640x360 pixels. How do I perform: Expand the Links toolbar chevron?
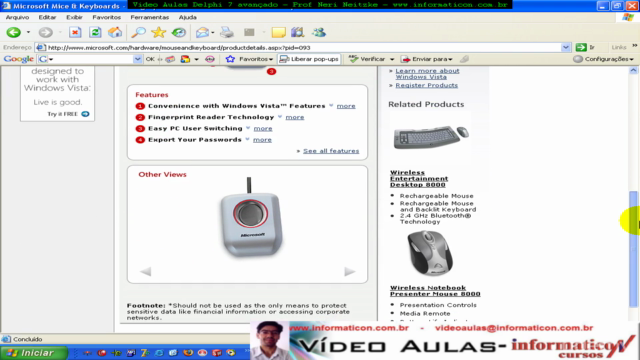pos(634,46)
